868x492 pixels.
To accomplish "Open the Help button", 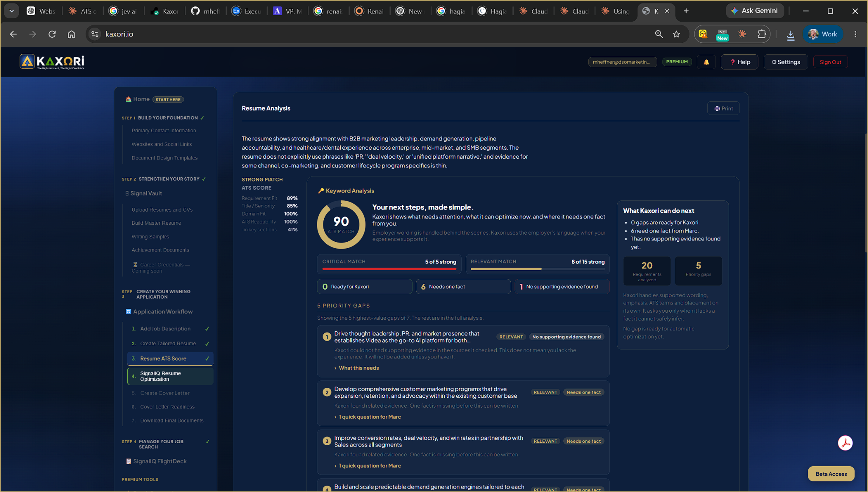I will [x=740, y=62].
